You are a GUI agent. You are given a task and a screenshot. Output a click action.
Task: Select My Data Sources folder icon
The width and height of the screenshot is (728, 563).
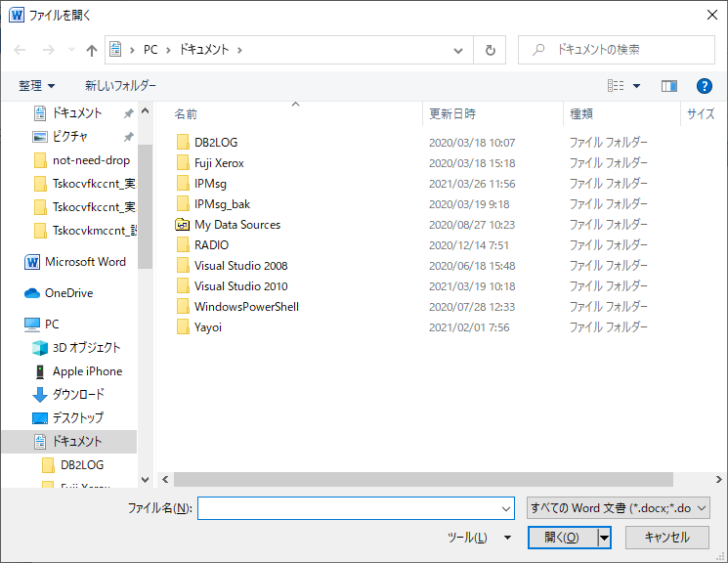[183, 225]
